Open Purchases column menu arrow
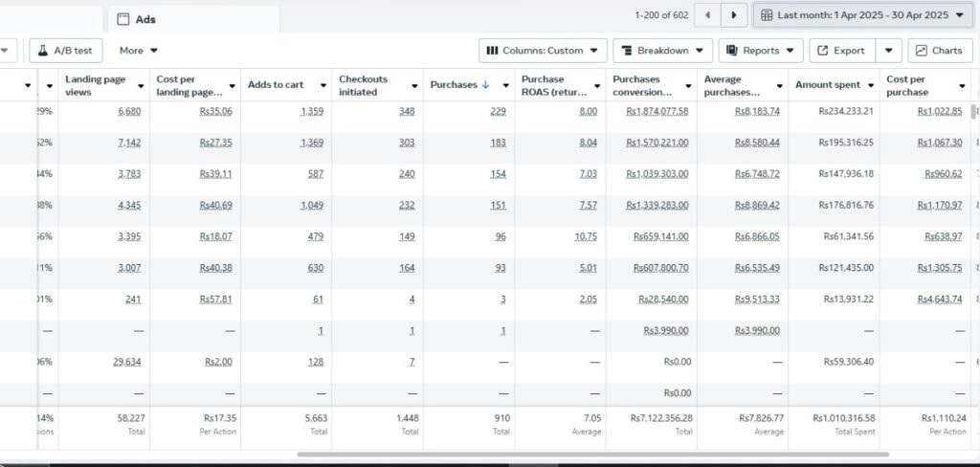The image size is (980, 467). 505,85
